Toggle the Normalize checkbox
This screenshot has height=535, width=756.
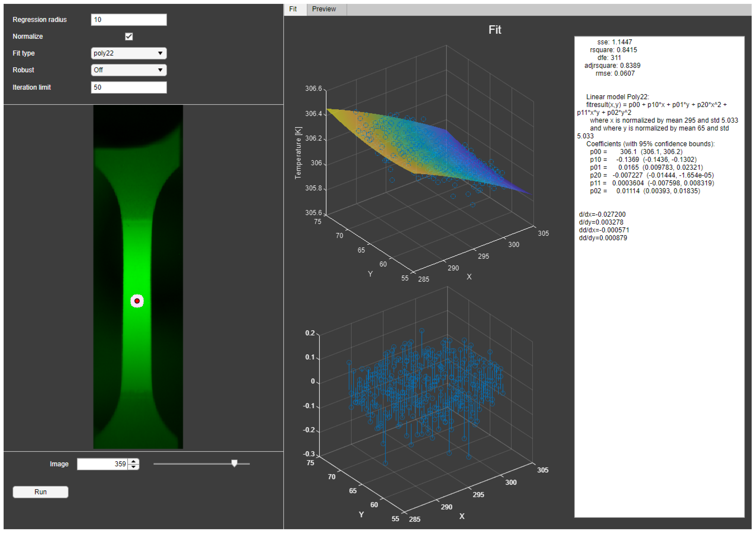click(x=129, y=37)
